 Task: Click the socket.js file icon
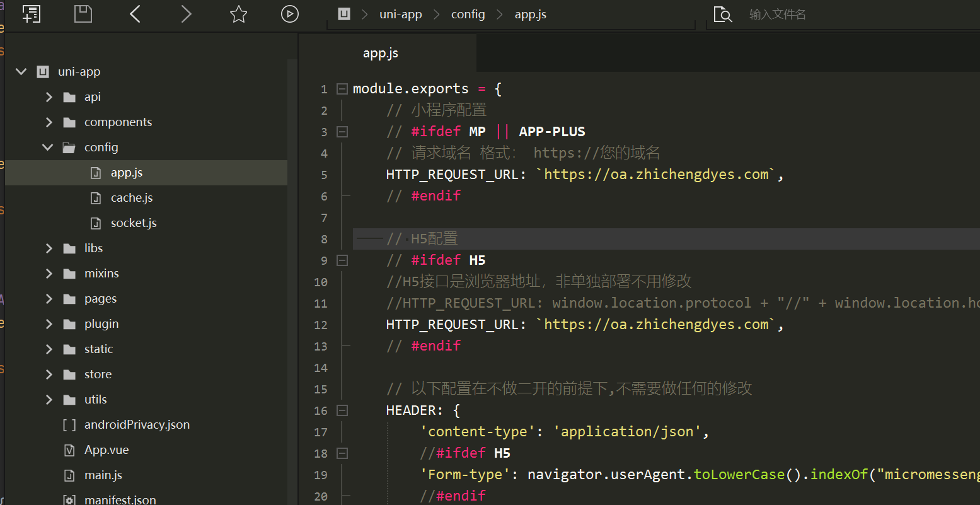click(96, 223)
